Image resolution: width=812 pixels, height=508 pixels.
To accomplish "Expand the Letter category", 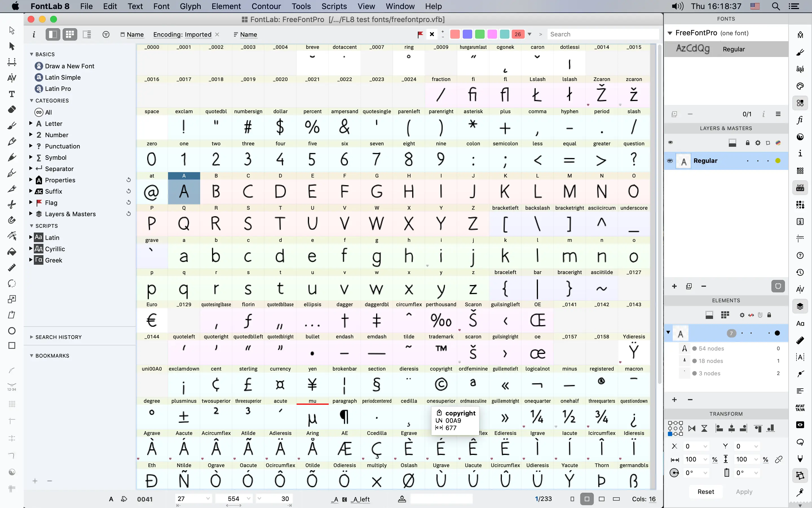I will [31, 123].
